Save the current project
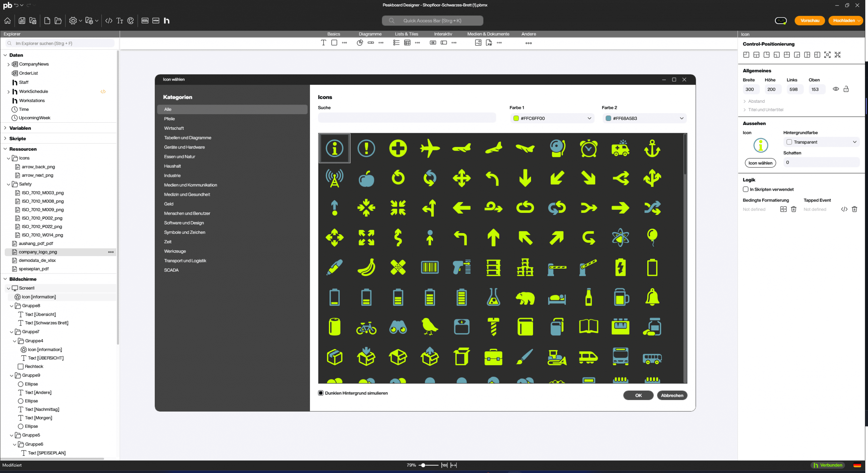 tap(21, 21)
